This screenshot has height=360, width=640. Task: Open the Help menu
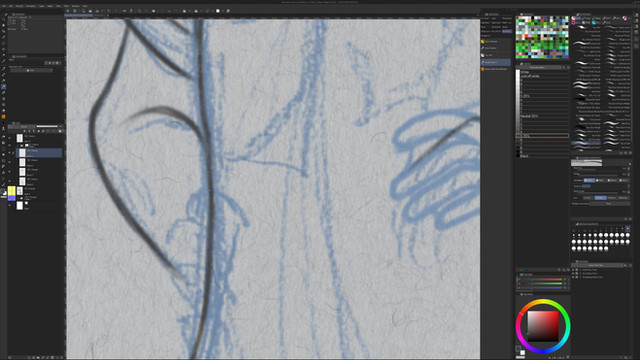tap(84, 6)
